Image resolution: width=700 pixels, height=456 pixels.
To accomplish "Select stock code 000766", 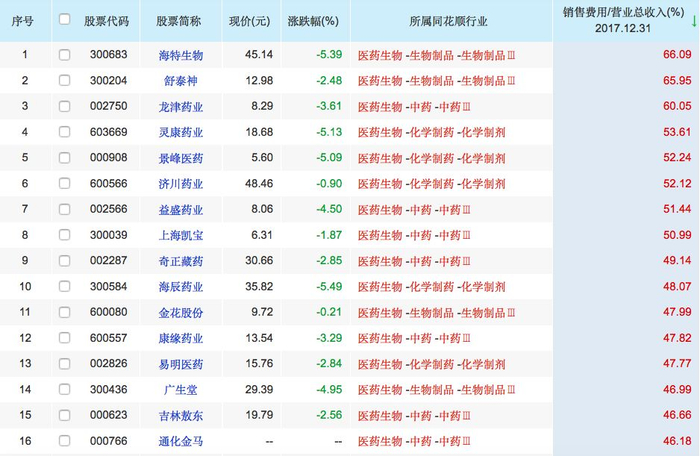I will (x=108, y=441).
